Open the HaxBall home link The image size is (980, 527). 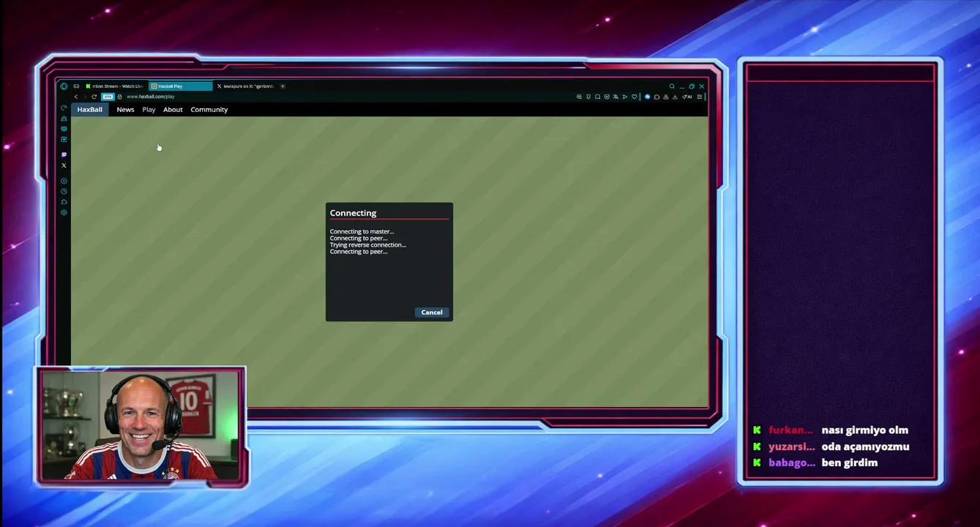(x=90, y=110)
